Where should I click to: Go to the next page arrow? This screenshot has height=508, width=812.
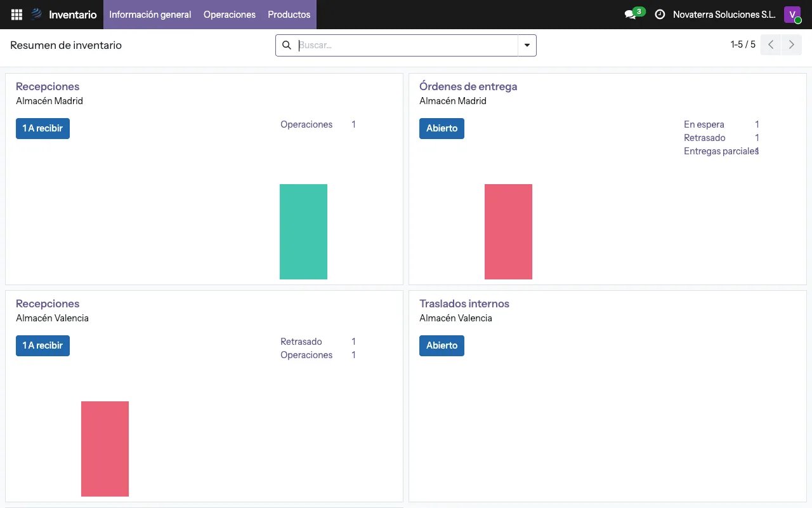(791, 45)
